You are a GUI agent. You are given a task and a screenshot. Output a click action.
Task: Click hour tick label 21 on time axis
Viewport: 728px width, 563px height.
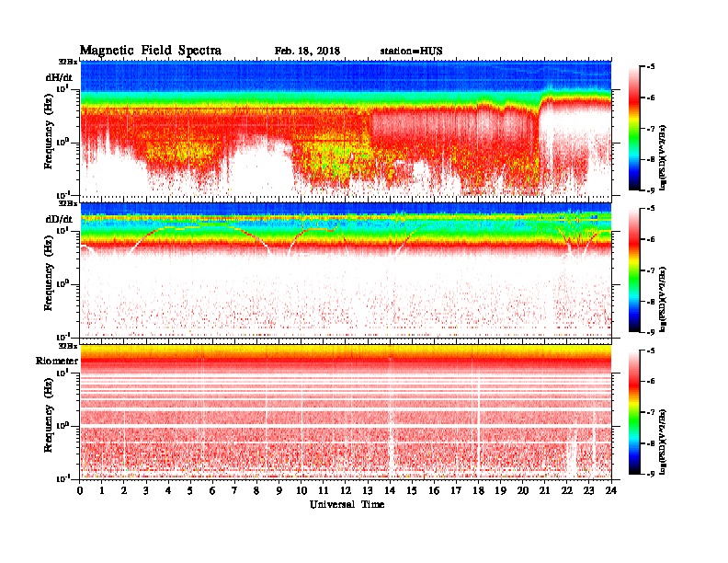tap(544, 490)
